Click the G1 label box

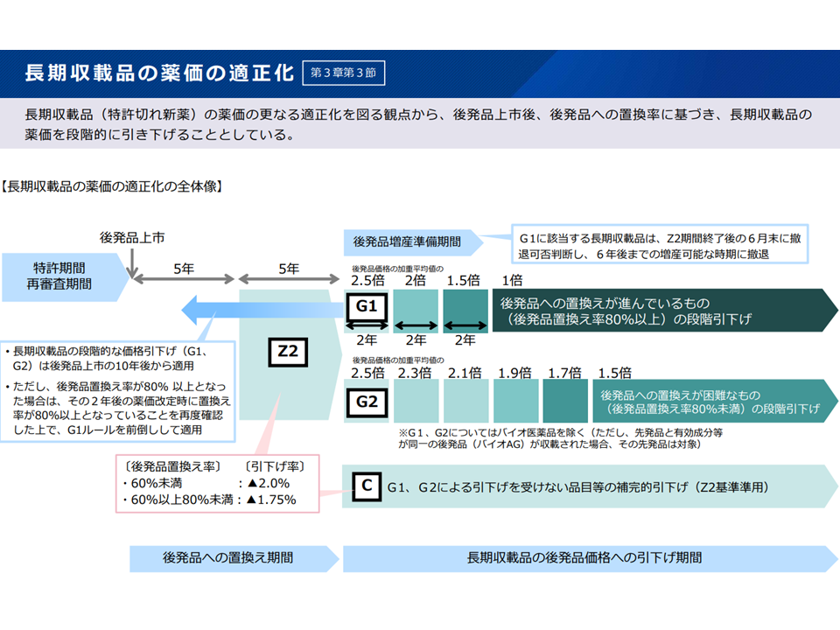(366, 307)
